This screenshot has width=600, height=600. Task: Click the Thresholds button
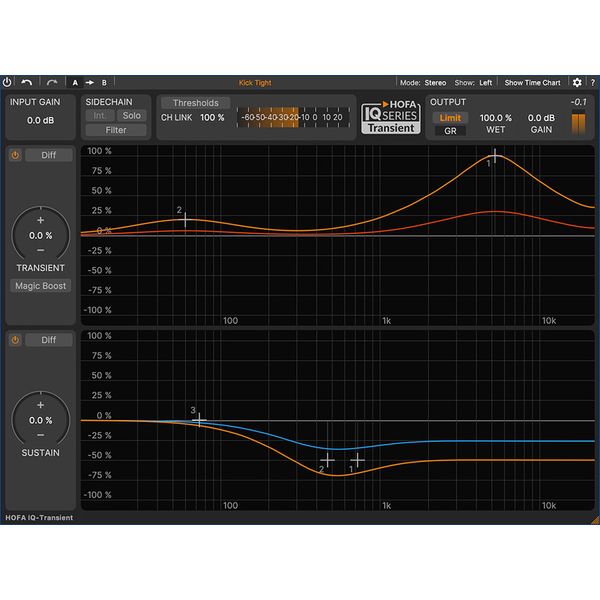pos(196,103)
